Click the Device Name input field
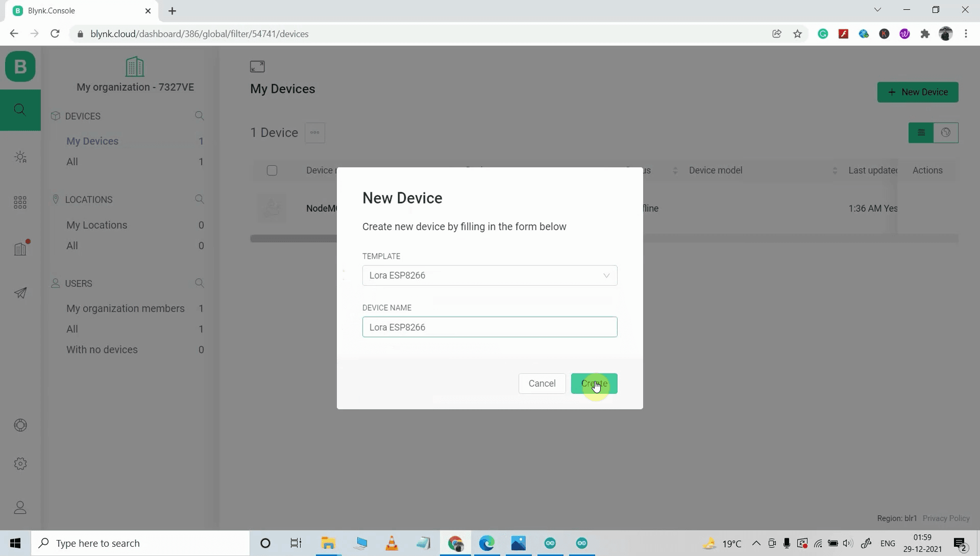The image size is (980, 556). pyautogui.click(x=490, y=327)
